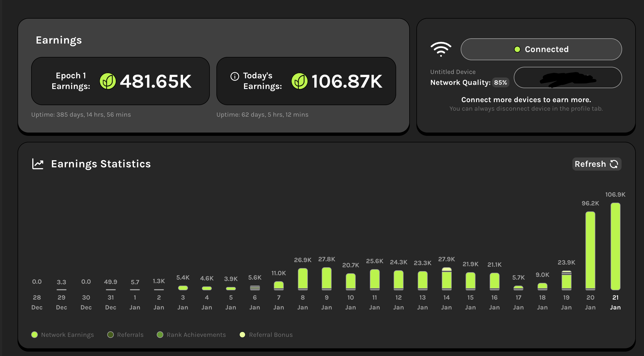The width and height of the screenshot is (644, 356).
Task: Click the Refresh button label
Action: (590, 164)
